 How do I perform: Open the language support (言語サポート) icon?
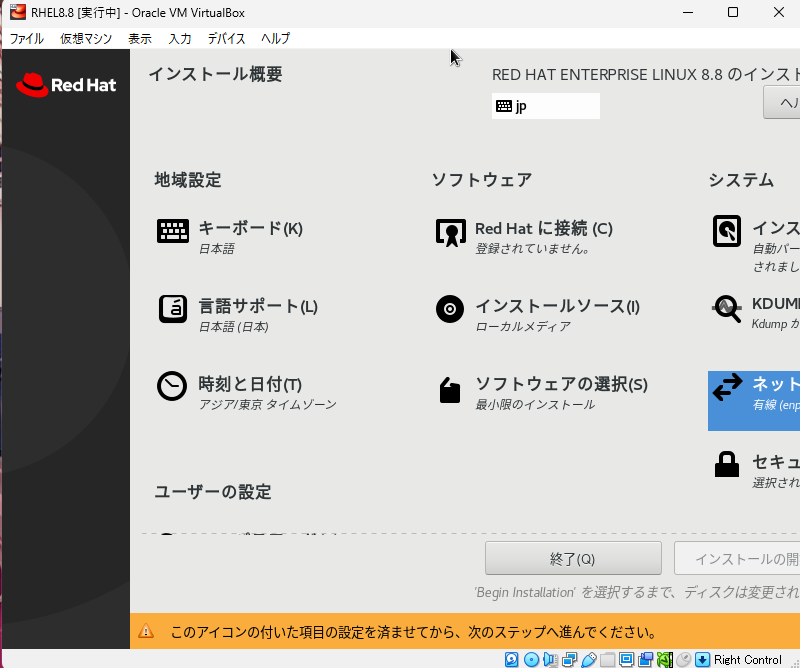coord(172,309)
